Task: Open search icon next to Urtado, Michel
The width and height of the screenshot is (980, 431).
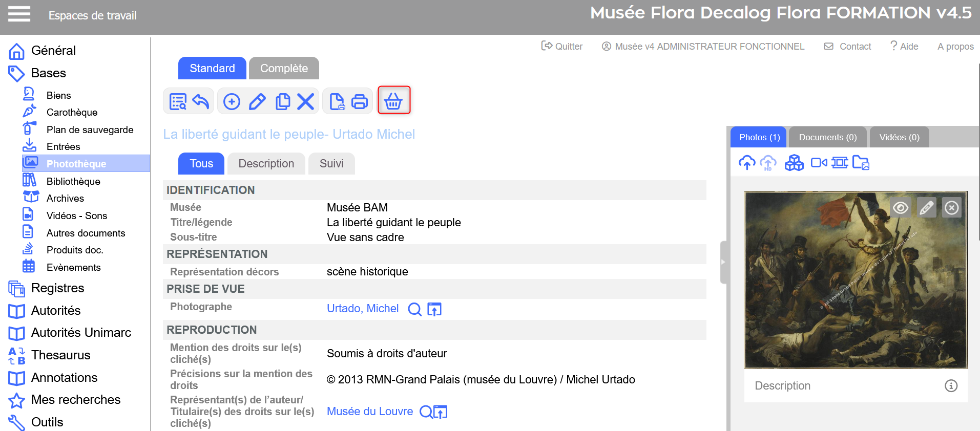Action: point(414,309)
